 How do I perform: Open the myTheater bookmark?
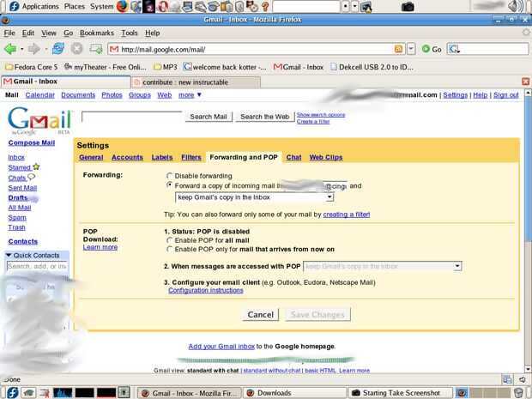pos(106,67)
